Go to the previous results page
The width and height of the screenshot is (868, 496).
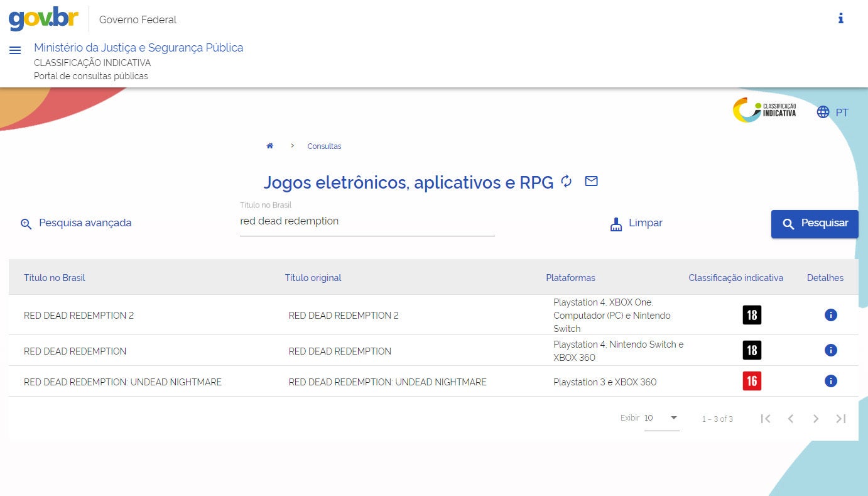click(x=791, y=419)
